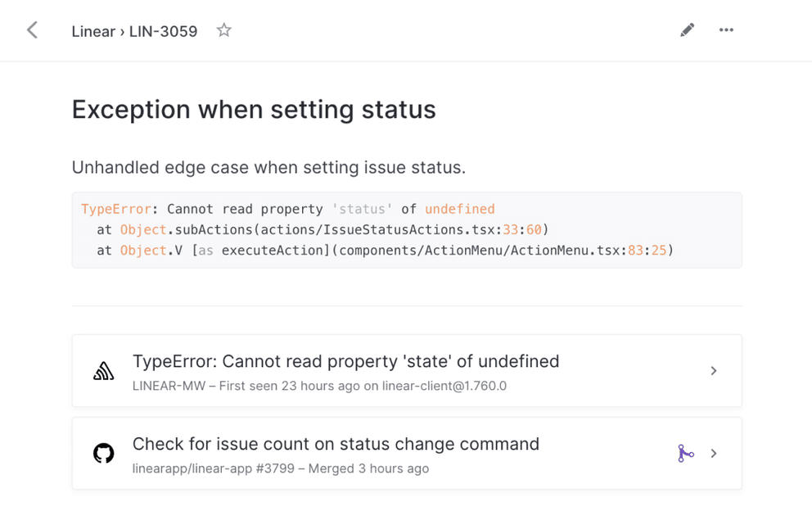Screen dimensions: 812x525
Task: Open the TypeError 'state' of undefined error
Action: click(345, 361)
